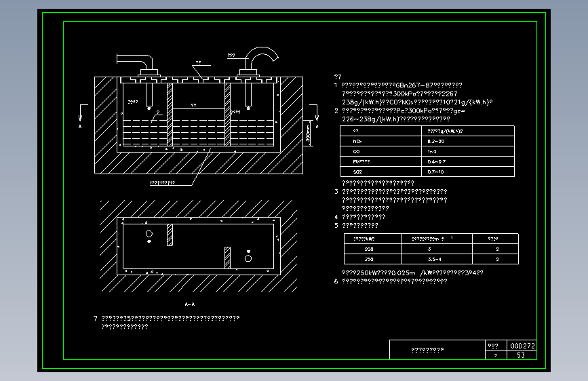
Task: Click page number 53 in the title block
Action: 522,355
